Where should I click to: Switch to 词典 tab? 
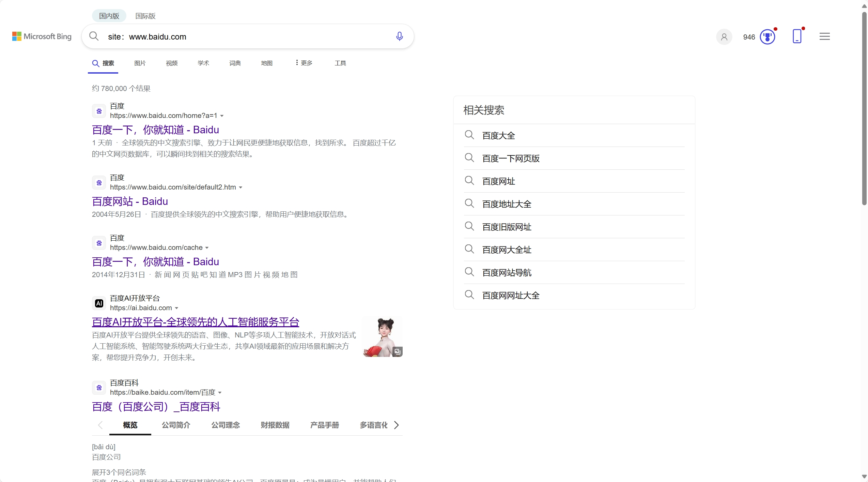[x=235, y=63]
